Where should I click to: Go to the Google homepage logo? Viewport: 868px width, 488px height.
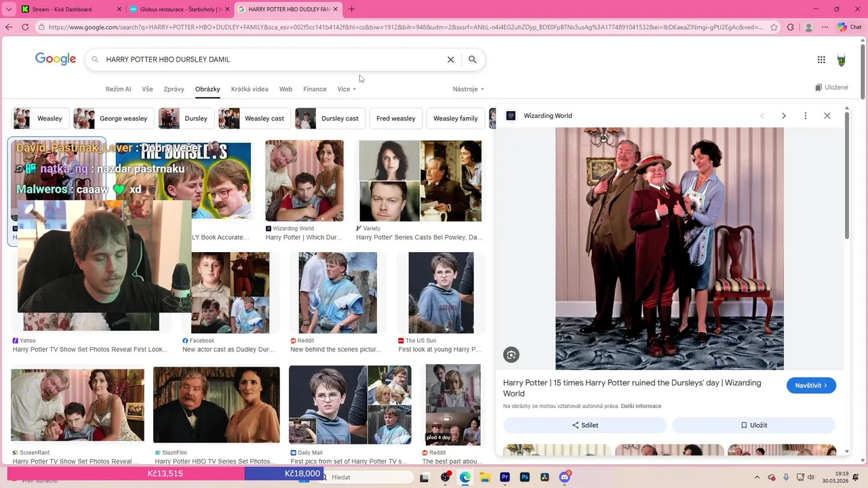click(x=56, y=59)
